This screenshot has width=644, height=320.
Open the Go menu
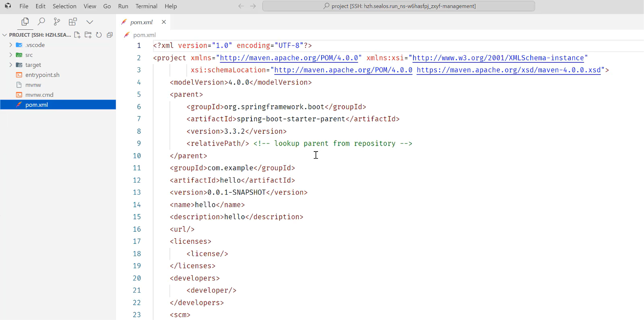pos(107,6)
